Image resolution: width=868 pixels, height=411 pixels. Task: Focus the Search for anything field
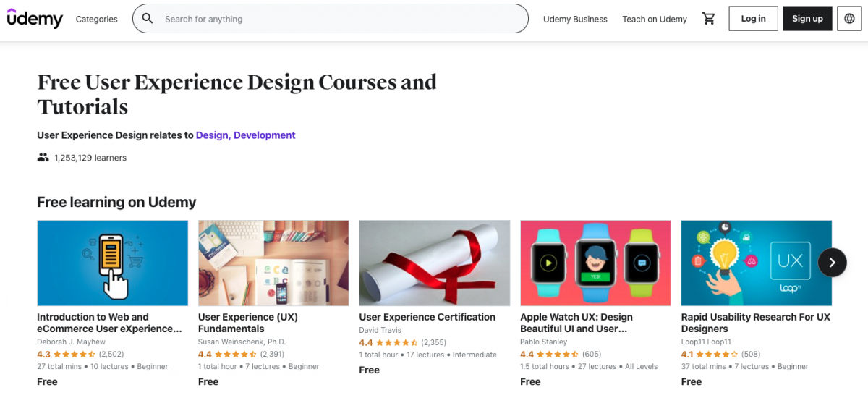tap(331, 19)
